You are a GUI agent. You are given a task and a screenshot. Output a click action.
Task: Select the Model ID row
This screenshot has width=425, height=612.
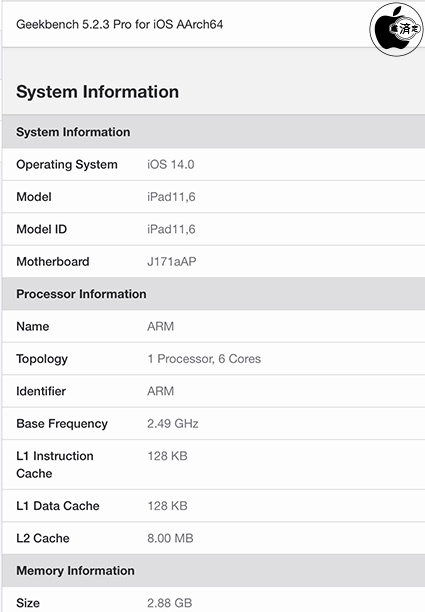213,229
